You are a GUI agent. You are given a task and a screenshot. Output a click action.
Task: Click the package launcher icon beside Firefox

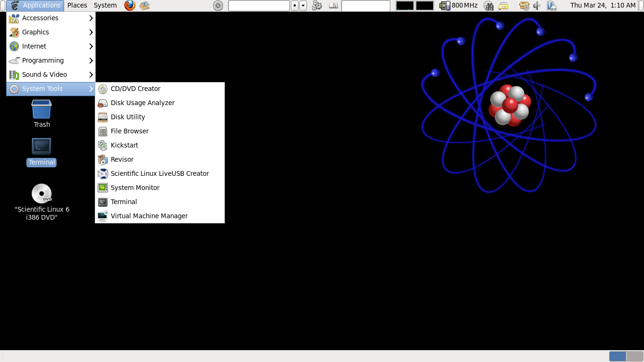(x=144, y=6)
